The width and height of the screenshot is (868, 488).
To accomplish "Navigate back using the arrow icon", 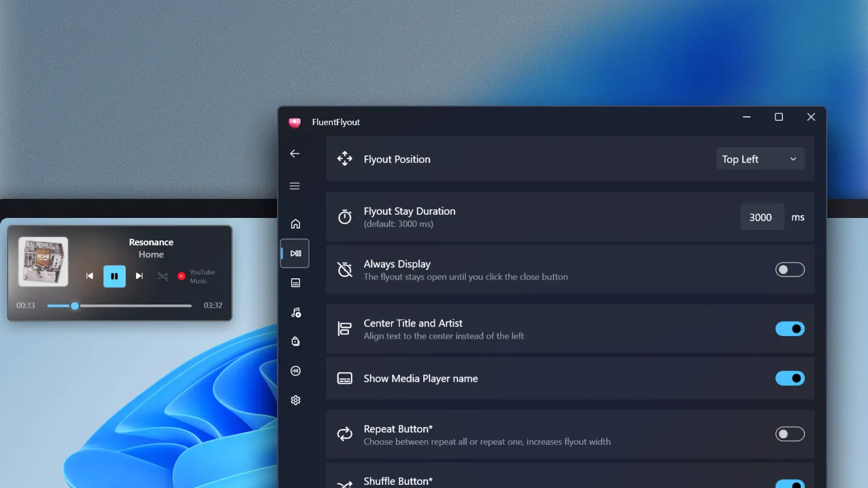I will 294,153.
